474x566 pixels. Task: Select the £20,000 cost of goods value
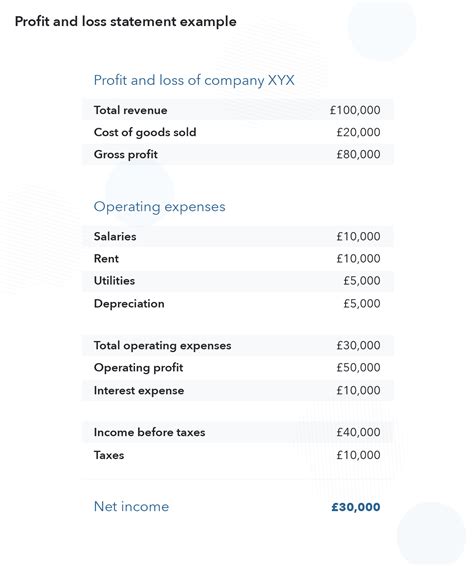[358, 132]
